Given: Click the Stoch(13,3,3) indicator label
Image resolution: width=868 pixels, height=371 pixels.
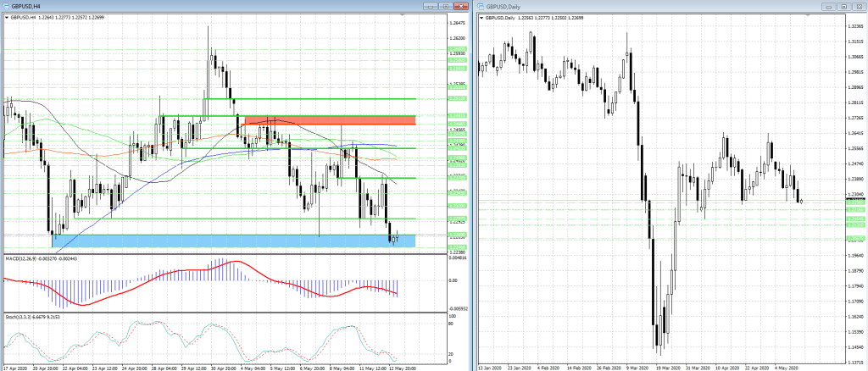Looking at the screenshot, I should tap(25, 317).
